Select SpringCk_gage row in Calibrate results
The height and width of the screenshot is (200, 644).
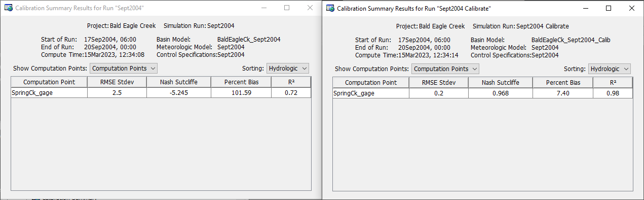coord(482,93)
